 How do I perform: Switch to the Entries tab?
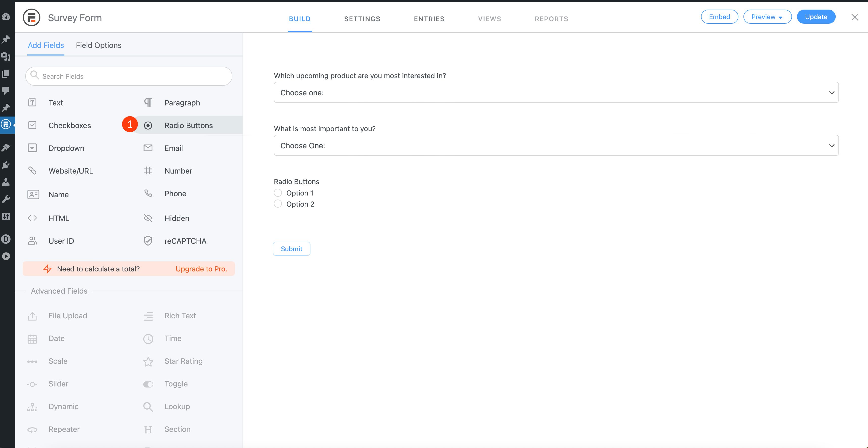click(429, 18)
